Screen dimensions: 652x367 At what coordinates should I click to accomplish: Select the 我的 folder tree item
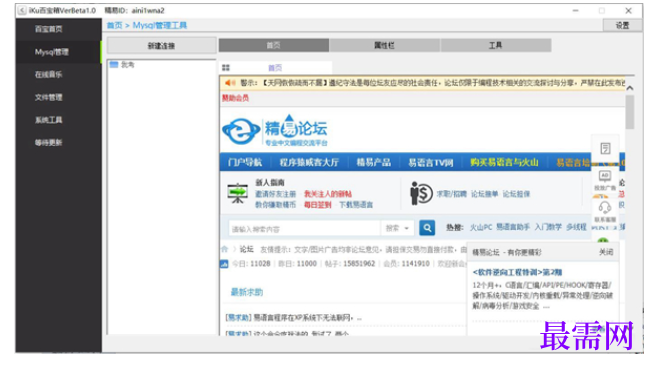click(x=122, y=65)
